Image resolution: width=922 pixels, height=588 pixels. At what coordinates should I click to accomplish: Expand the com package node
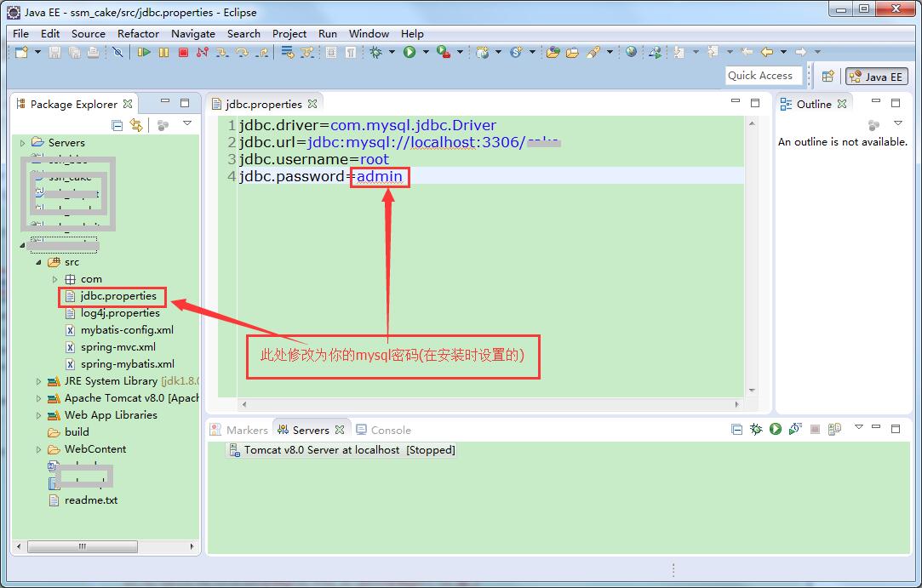point(54,279)
